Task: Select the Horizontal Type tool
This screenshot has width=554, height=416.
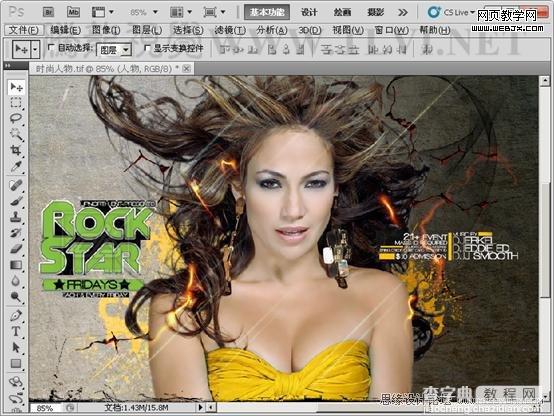Action: tap(16, 331)
